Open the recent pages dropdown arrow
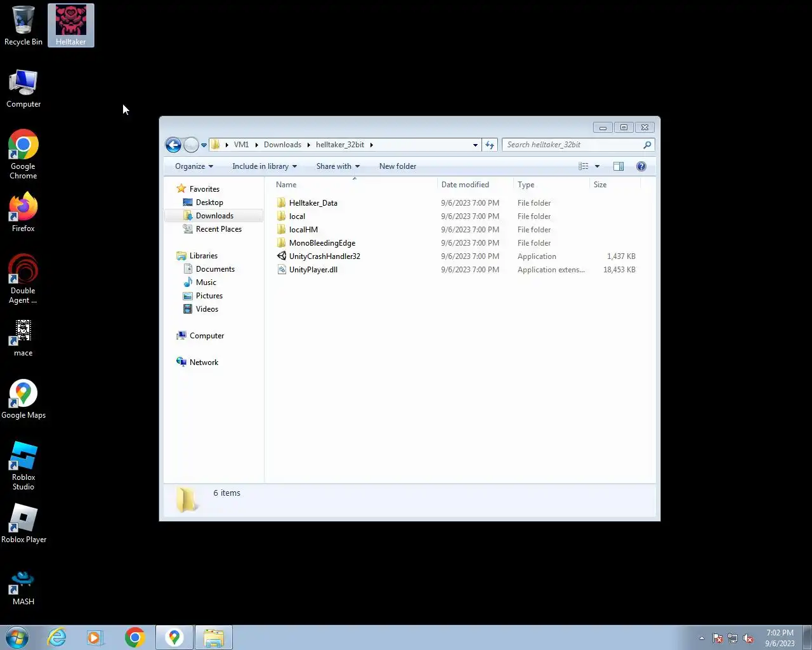This screenshot has height=650, width=812. pos(204,145)
